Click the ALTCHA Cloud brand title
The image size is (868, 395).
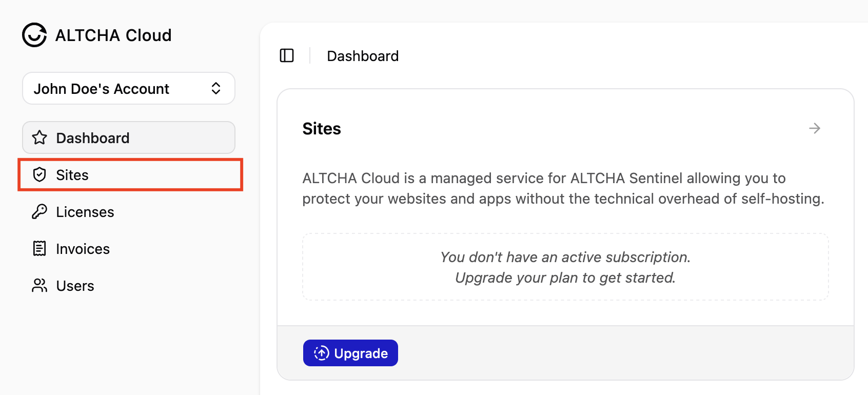pos(113,35)
